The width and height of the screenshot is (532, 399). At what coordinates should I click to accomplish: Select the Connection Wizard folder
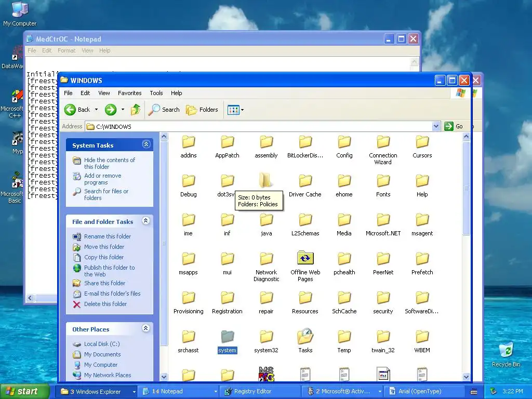pos(383,150)
